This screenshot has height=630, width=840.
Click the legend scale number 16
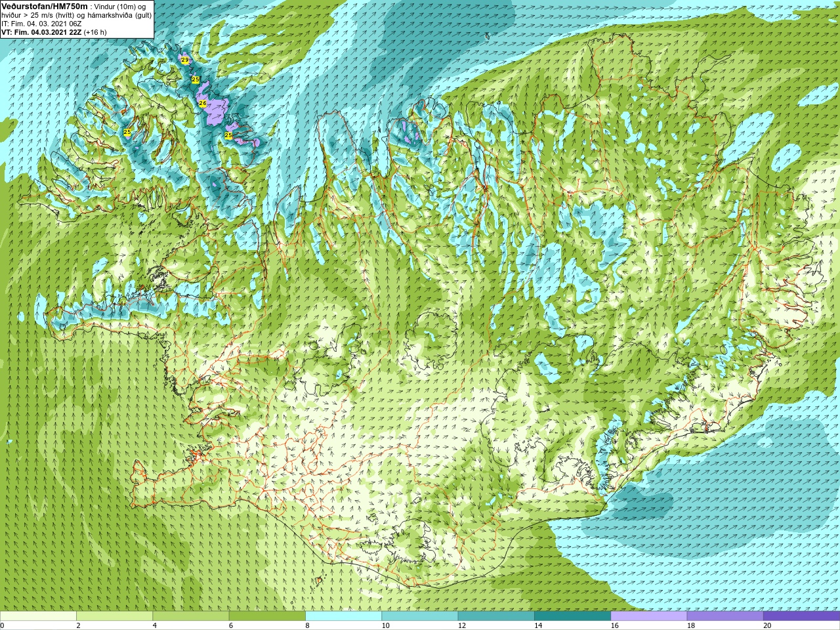click(614, 625)
